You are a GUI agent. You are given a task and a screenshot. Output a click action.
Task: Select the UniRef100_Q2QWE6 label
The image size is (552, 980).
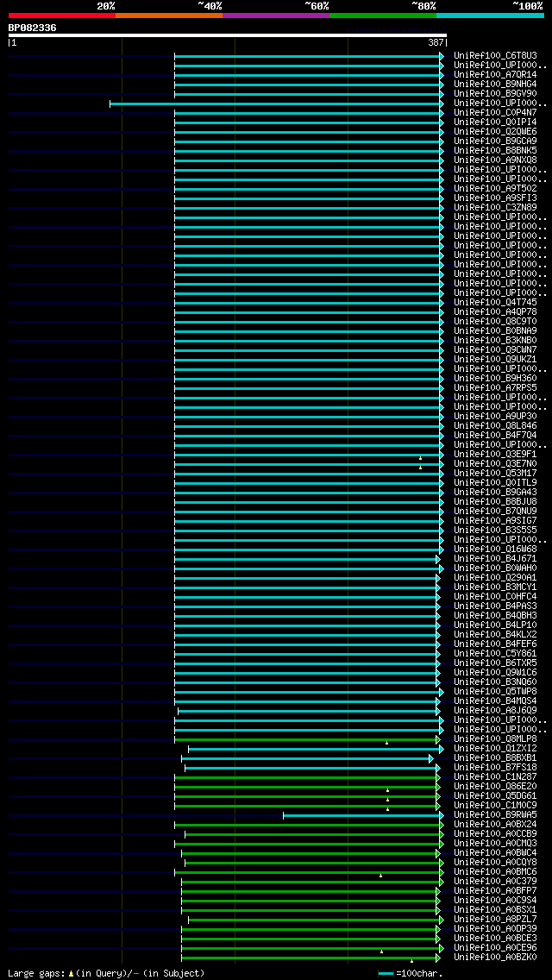(495, 131)
